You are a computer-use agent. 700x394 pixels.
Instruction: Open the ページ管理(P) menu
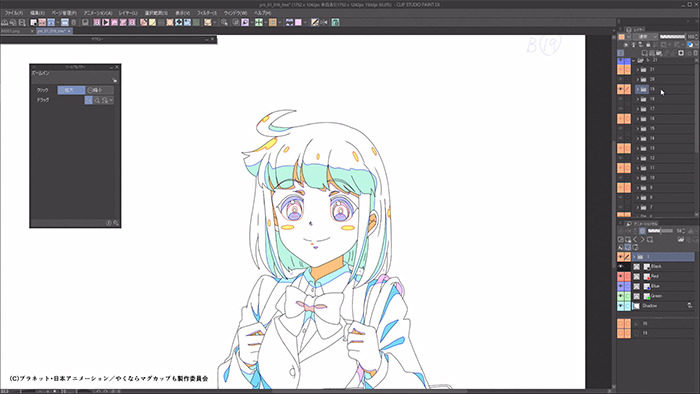(64, 13)
